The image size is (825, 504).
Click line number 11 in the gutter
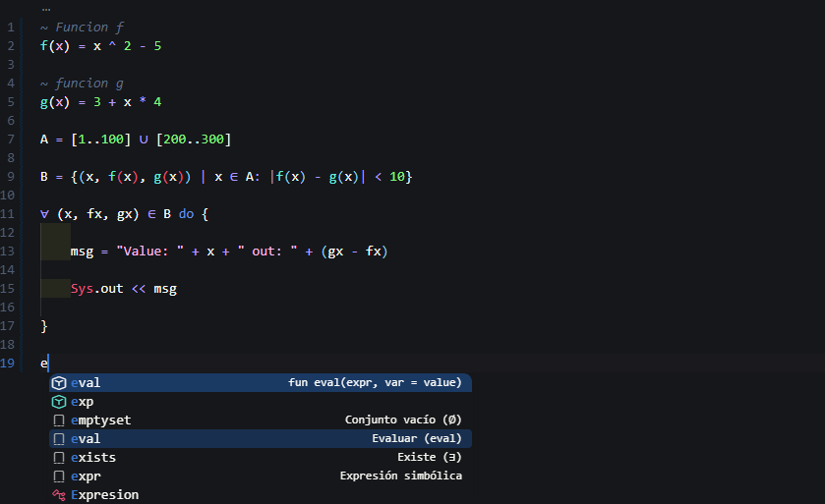click(x=7, y=214)
